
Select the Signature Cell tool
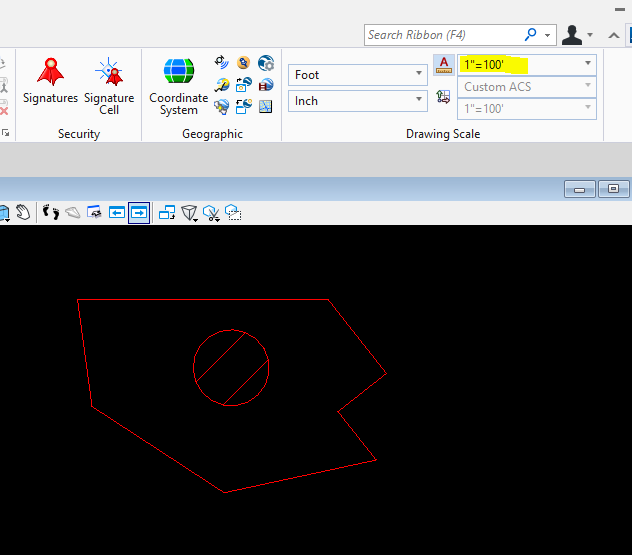point(109,86)
